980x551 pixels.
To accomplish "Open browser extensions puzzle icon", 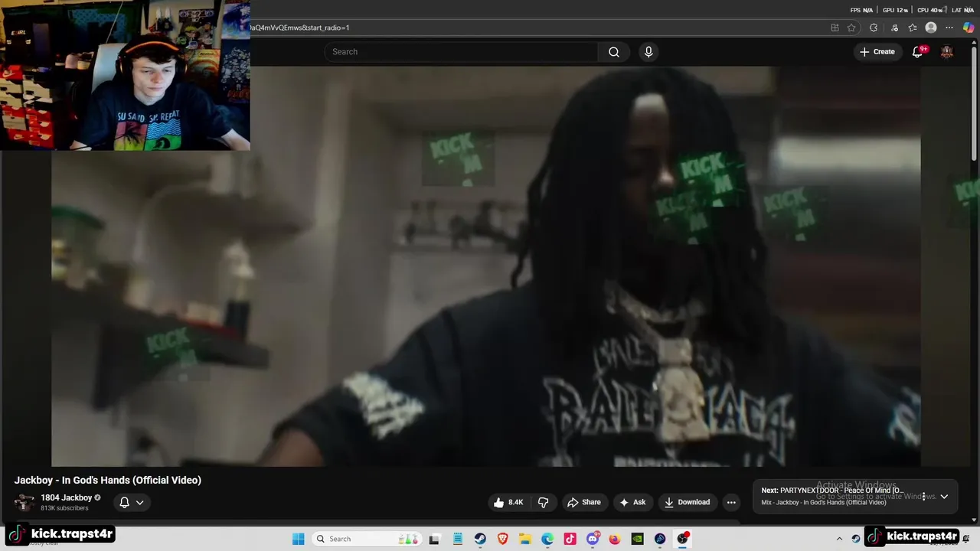I will coord(874,28).
